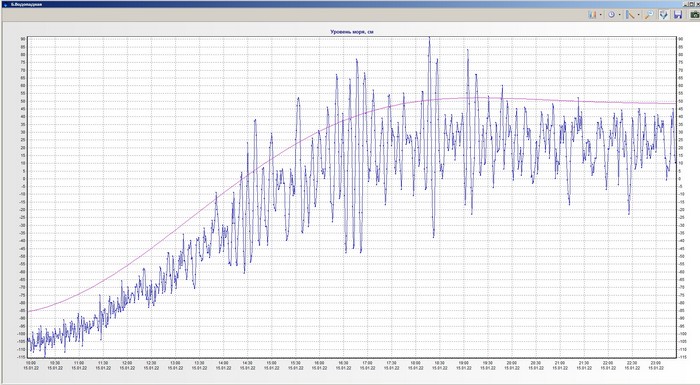Screen dimensions: 700x385
Task: Click the '10:00 15.01.22' time axis label
Action: (x=31, y=365)
